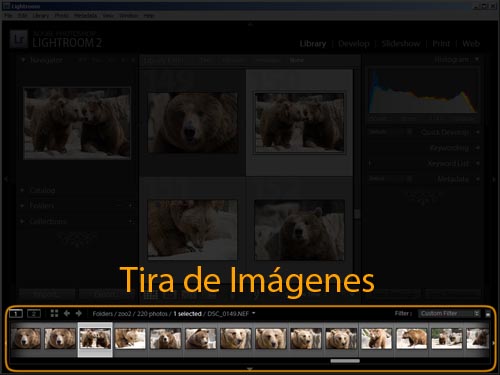Open the Custom Filter dropdown

pyautogui.click(x=449, y=313)
